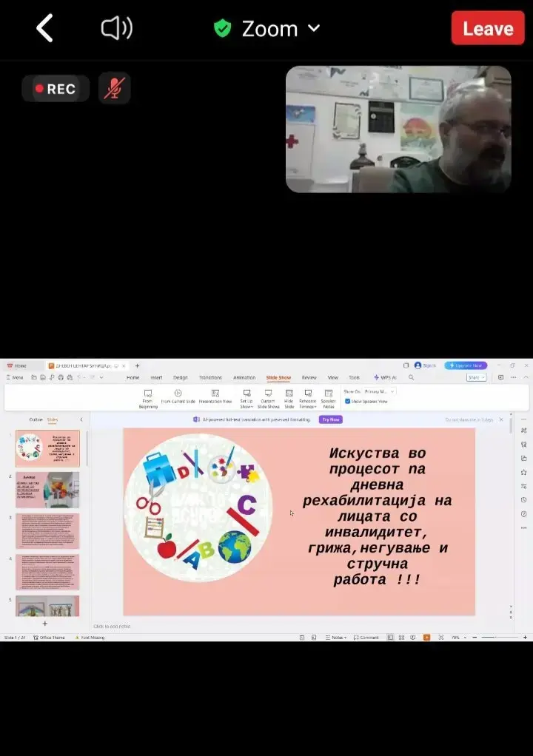The width and height of the screenshot is (533, 756).
Task: Open the Review ribbon tab
Action: coord(309,377)
